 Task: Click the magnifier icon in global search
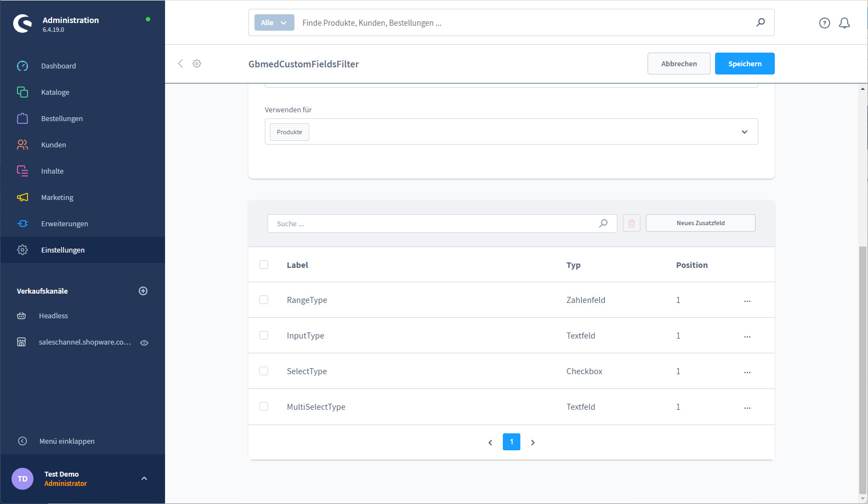tap(761, 22)
